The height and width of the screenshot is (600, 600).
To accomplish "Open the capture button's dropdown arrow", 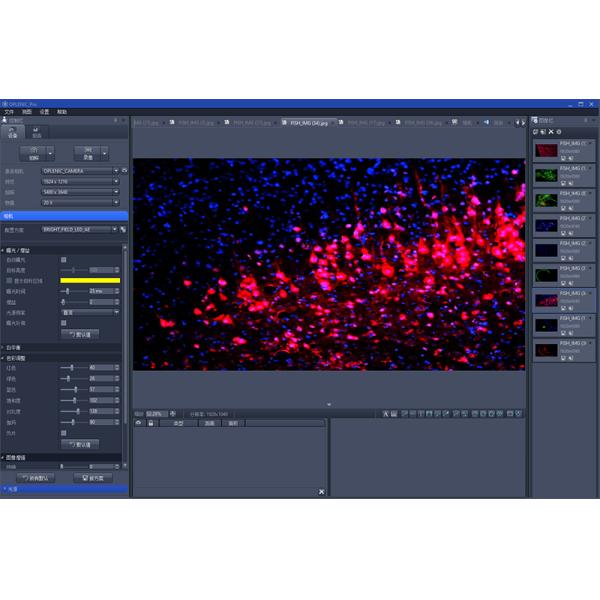I will 51,153.
